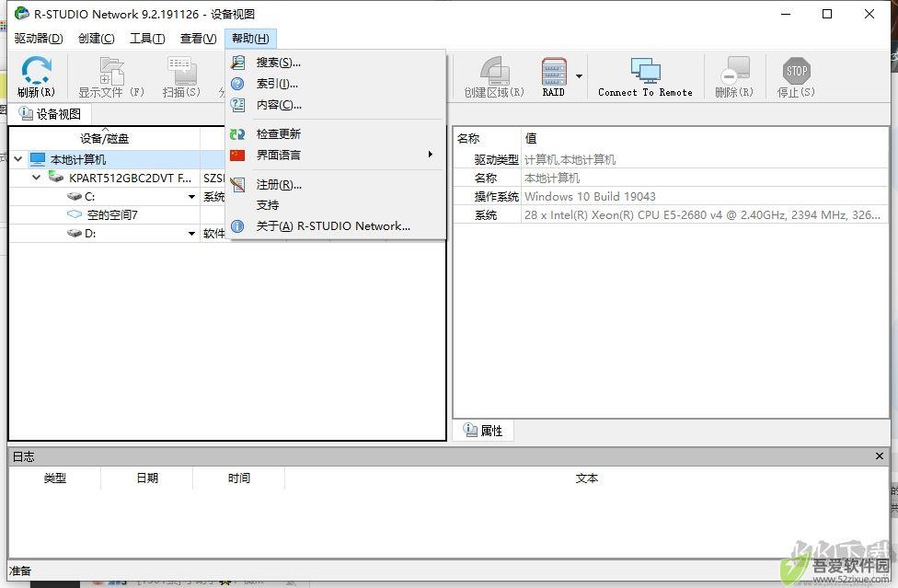Open the 工具(T) menu
Viewport: 898px width, 588px height.
pyautogui.click(x=147, y=39)
